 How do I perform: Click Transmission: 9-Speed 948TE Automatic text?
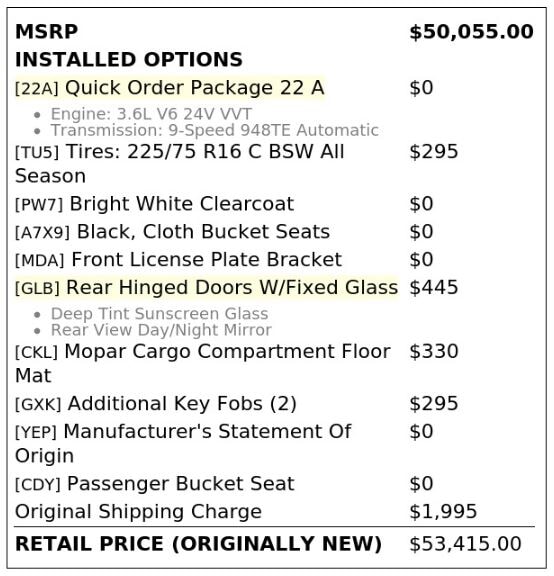[215, 130]
